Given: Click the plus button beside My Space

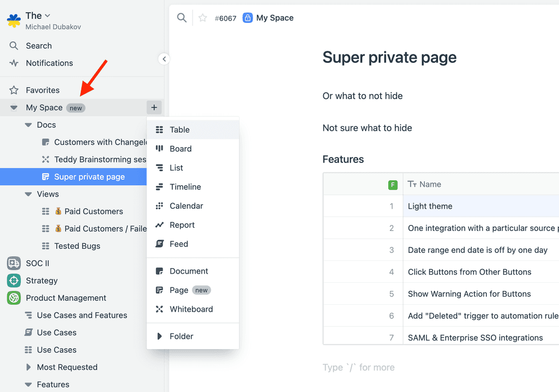Looking at the screenshot, I should 154,108.
